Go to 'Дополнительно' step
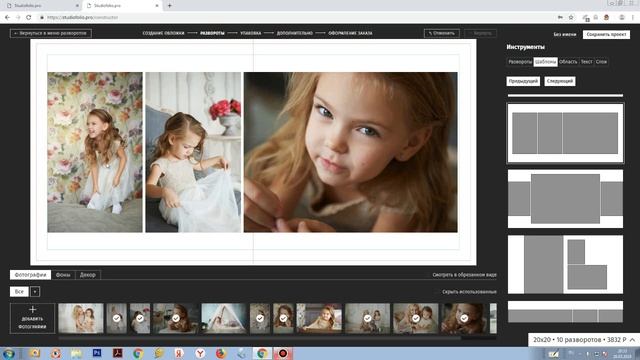 [x=295, y=33]
